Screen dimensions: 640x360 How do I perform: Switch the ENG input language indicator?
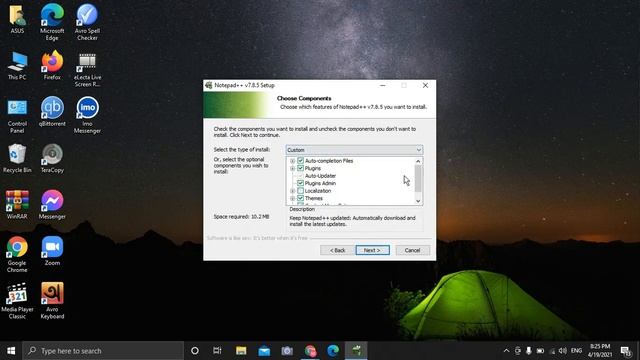click(x=576, y=351)
